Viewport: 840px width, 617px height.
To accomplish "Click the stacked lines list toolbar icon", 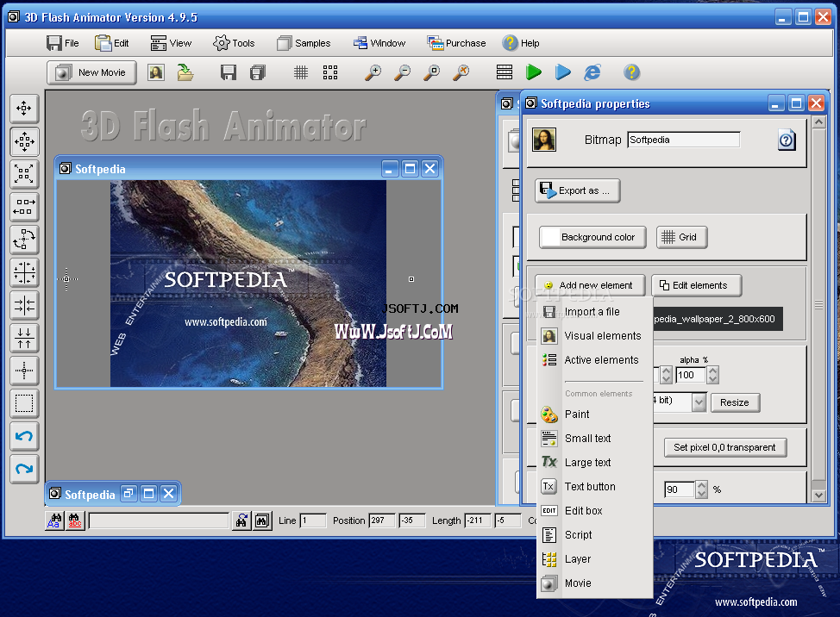I will 505,72.
